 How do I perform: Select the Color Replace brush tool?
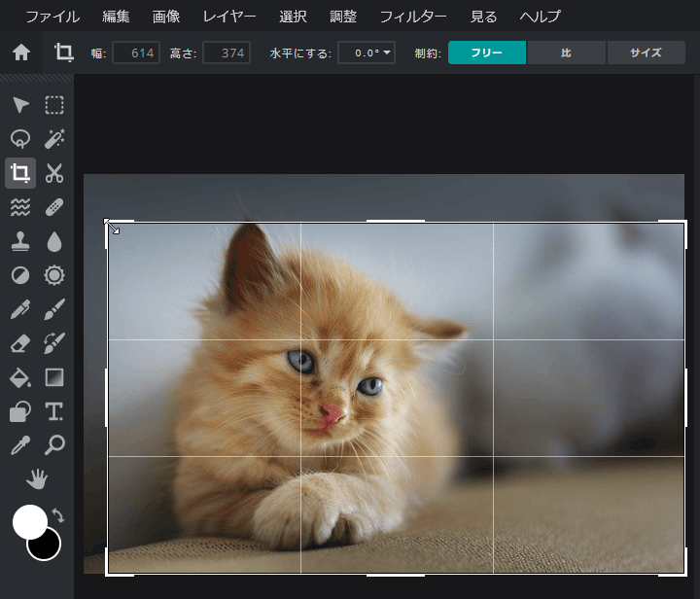(54, 343)
